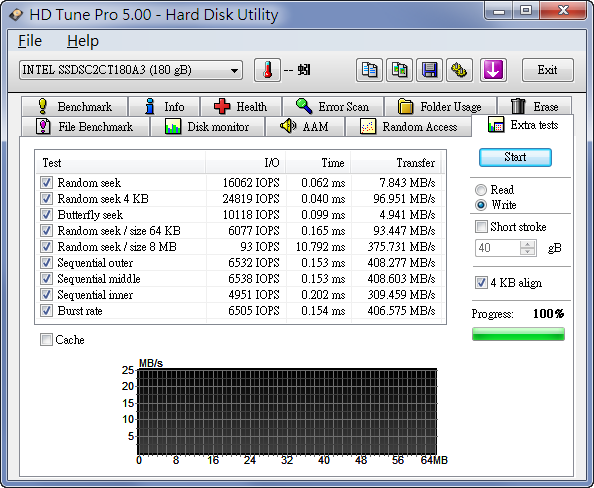Click the purple down arrow icon
Image resolution: width=594 pixels, height=488 pixels.
point(493,70)
